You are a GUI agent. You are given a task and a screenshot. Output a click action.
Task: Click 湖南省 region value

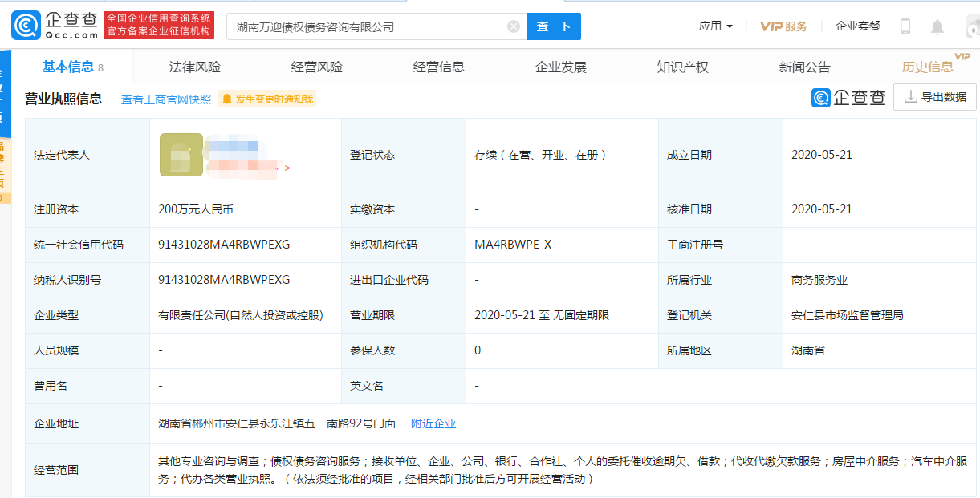point(808,350)
